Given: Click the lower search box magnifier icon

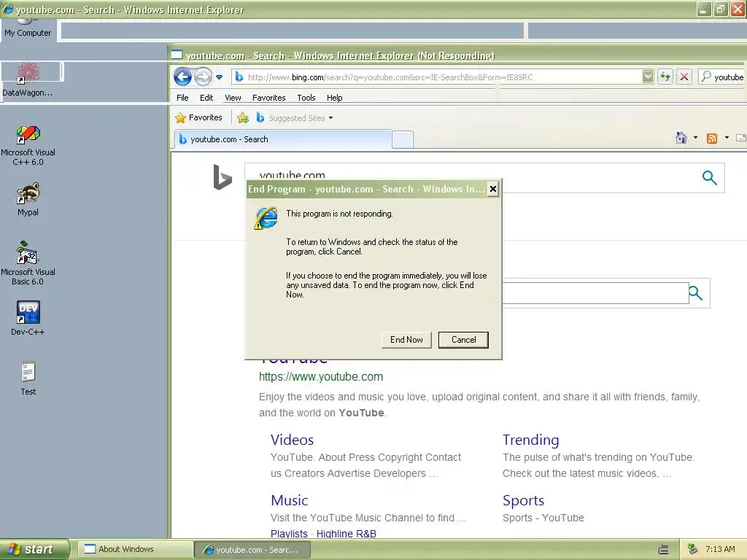Looking at the screenshot, I should (x=695, y=293).
